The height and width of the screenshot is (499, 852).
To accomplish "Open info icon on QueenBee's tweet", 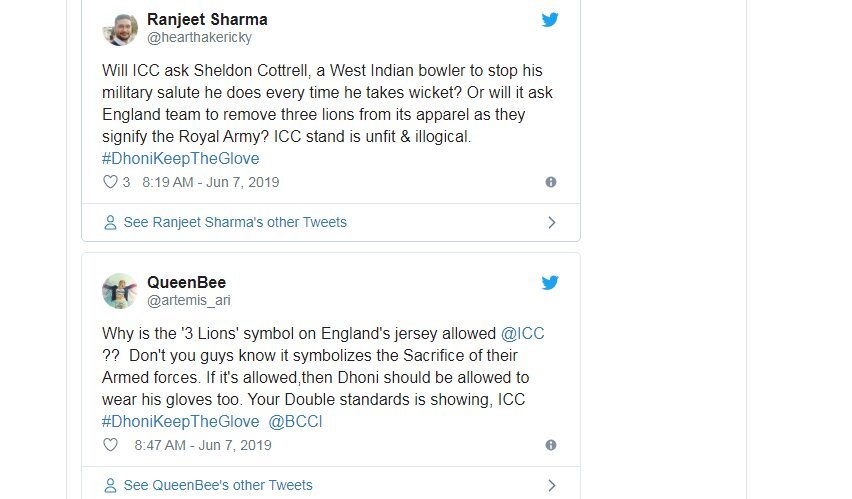I will pyautogui.click(x=551, y=445).
